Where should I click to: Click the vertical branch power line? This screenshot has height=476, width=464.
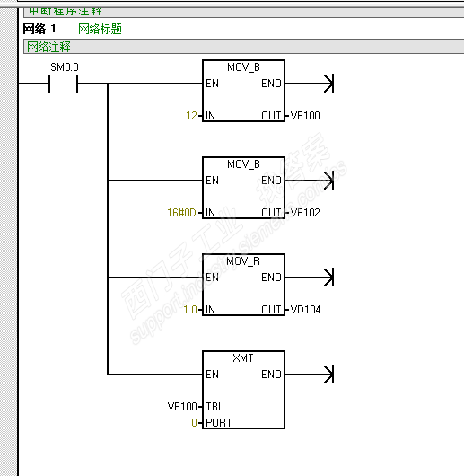point(108,229)
